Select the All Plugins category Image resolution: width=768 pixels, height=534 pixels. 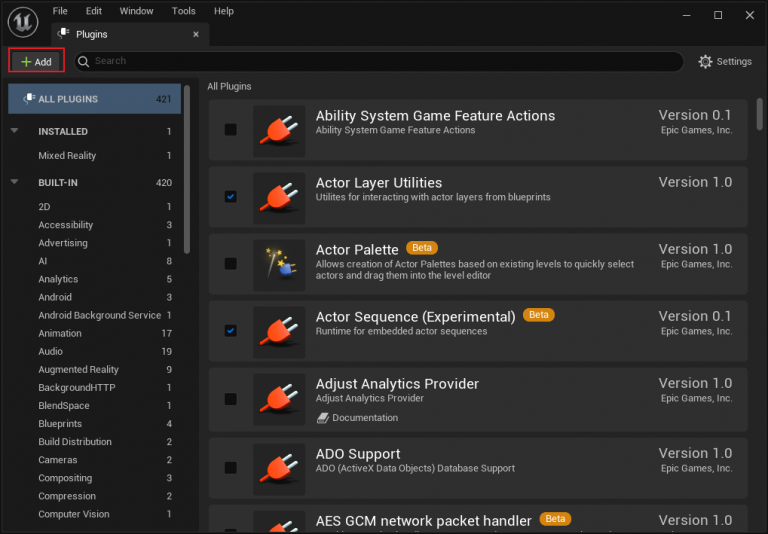[95, 99]
